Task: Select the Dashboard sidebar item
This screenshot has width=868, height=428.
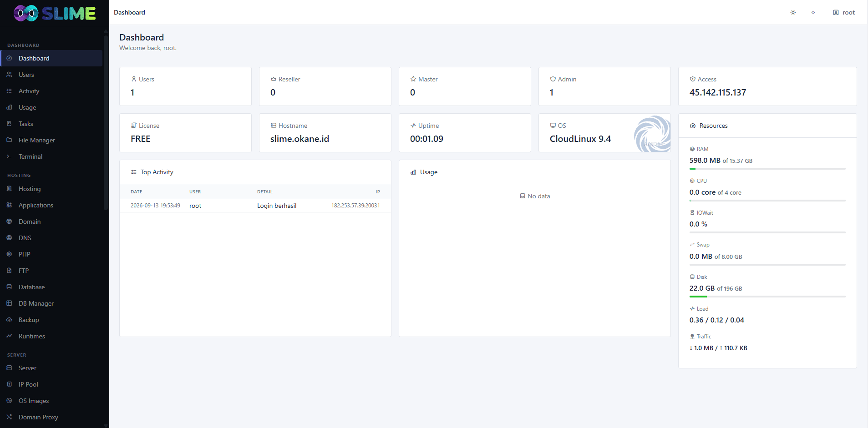Action: (x=51, y=58)
